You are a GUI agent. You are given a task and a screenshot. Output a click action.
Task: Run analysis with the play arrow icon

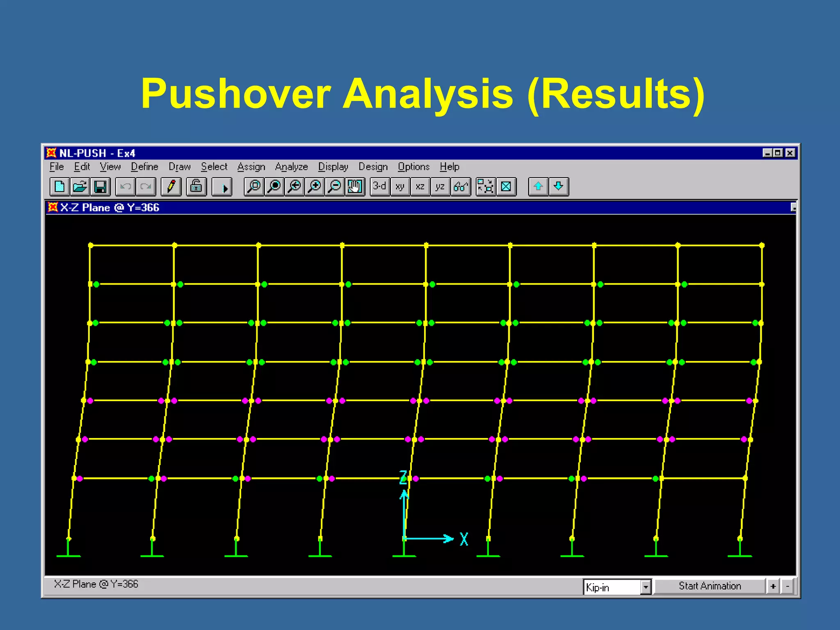point(222,187)
